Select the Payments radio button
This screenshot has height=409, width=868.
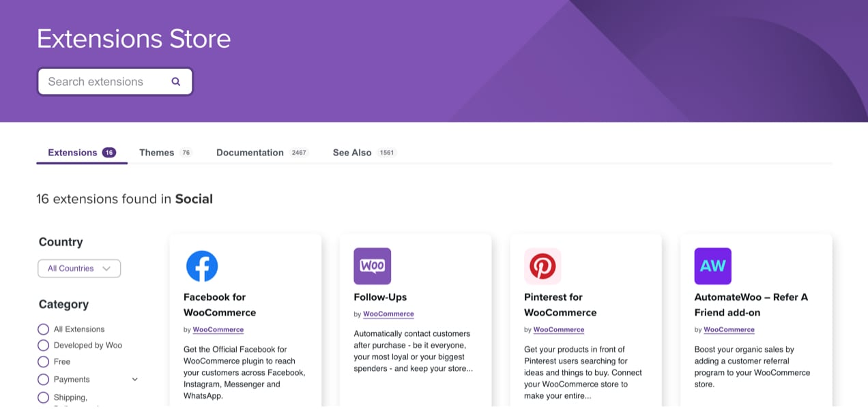point(43,379)
